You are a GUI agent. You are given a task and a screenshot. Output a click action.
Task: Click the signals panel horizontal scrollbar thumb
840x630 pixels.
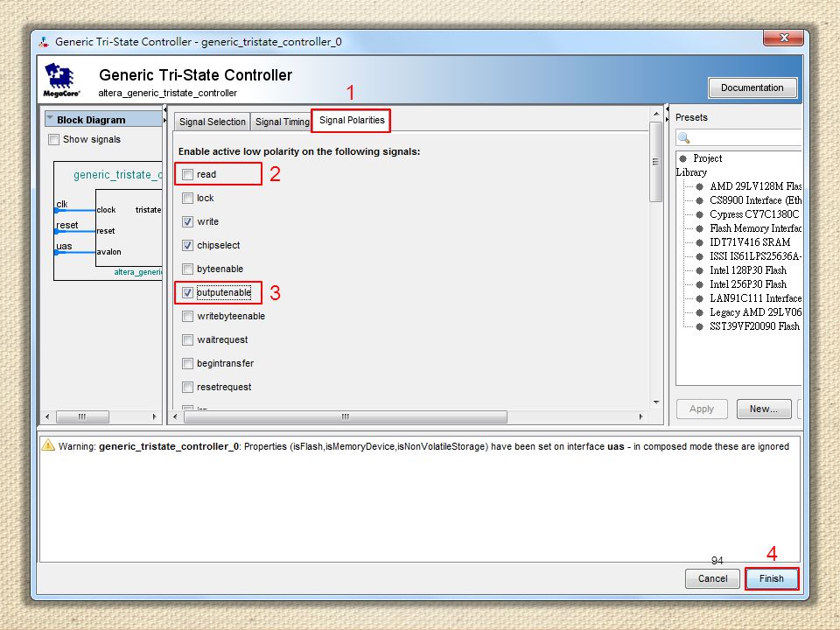(x=346, y=416)
